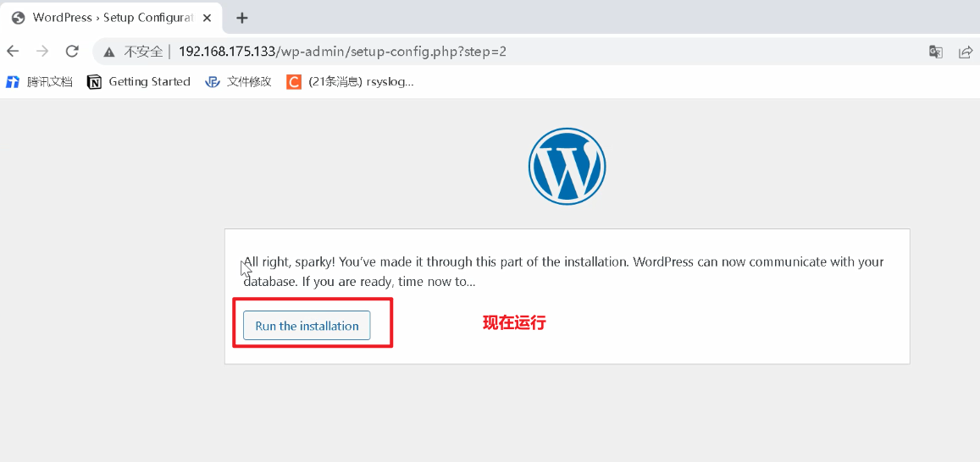Open the 腾讯文档 bookmark
980x462 pixels.
pos(39,82)
